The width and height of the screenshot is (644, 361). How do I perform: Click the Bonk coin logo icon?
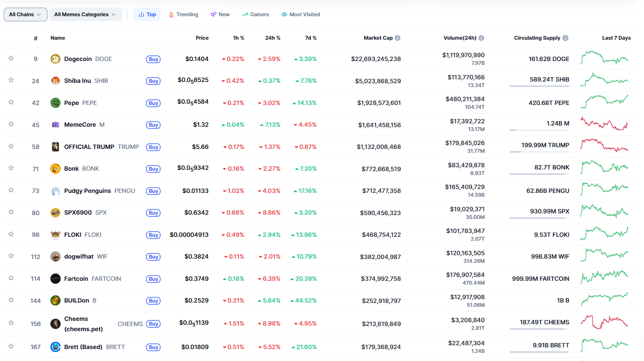[56, 169]
